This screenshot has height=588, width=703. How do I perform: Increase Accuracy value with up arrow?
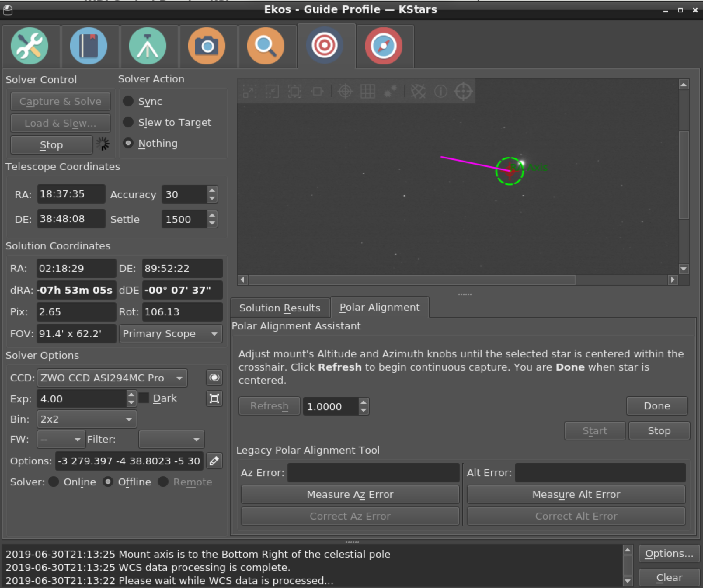pos(212,190)
